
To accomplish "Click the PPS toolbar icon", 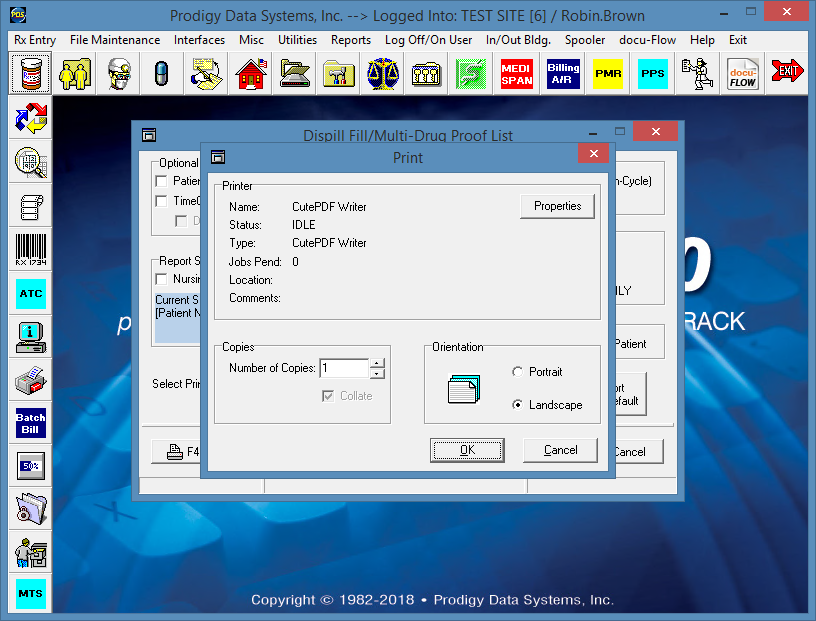I will click(x=652, y=74).
